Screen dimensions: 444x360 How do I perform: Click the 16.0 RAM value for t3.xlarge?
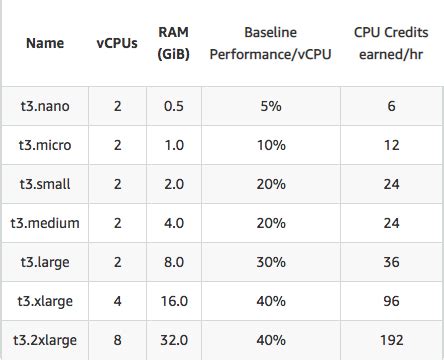tap(174, 301)
